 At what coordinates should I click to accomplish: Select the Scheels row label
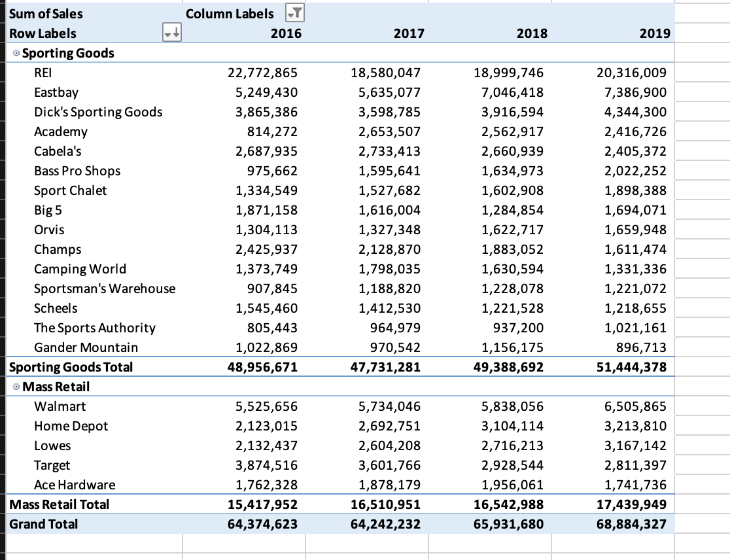(x=56, y=308)
